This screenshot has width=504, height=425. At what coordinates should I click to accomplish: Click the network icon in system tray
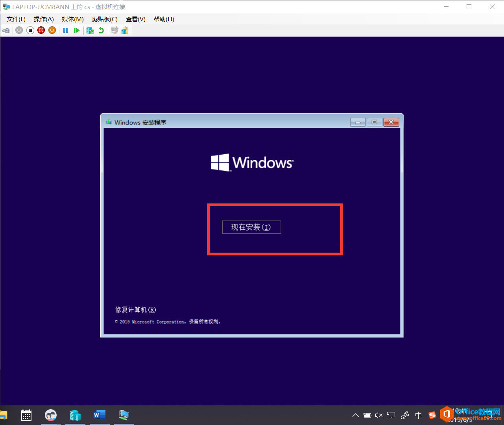[391, 415]
